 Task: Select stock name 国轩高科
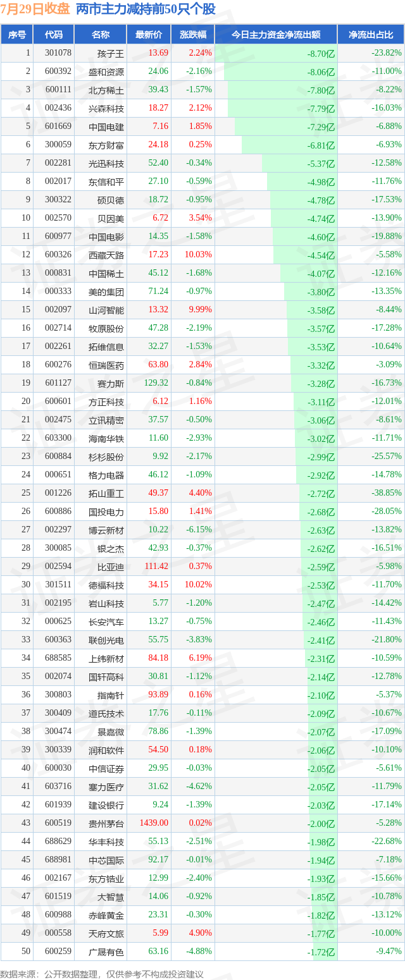point(106,677)
